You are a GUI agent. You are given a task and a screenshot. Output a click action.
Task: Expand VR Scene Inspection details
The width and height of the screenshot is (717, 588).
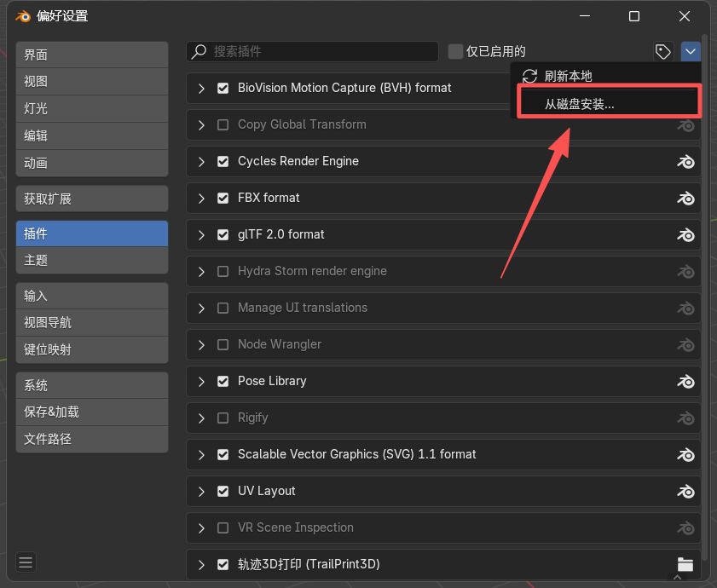[x=201, y=528]
